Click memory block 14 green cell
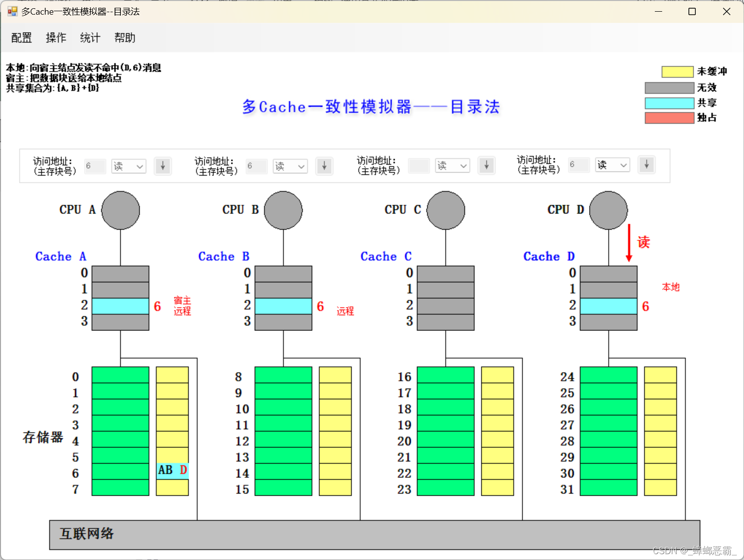 284,471
